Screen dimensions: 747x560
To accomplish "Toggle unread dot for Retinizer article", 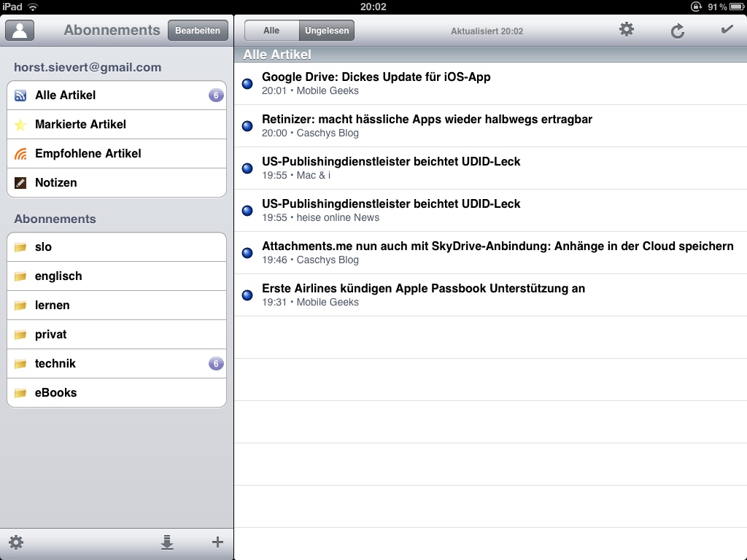I will point(247,127).
